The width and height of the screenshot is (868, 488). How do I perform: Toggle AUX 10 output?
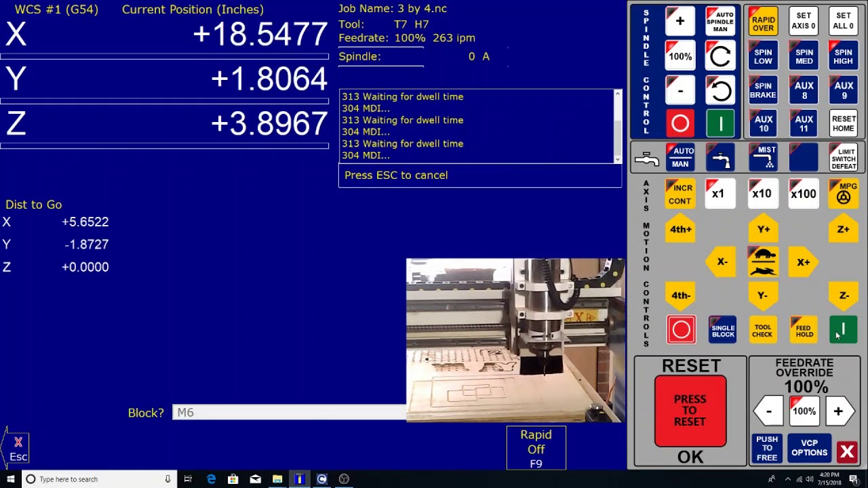pos(763,123)
